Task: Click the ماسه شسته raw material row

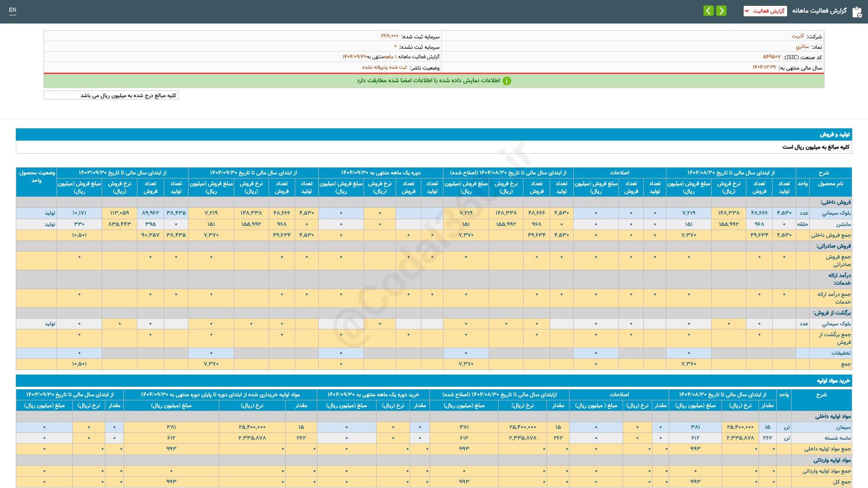Action: [837, 438]
